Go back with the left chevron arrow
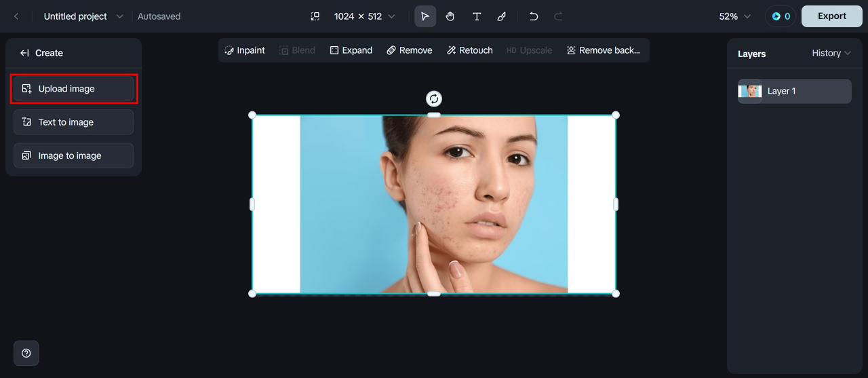 click(x=16, y=16)
